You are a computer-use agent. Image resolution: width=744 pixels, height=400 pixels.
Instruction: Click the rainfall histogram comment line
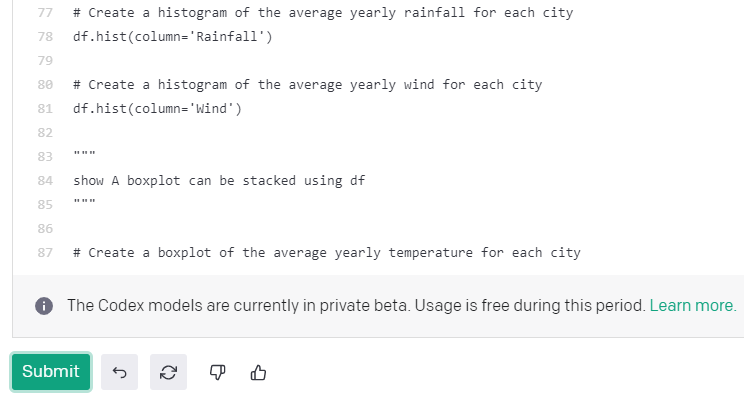pos(323,13)
